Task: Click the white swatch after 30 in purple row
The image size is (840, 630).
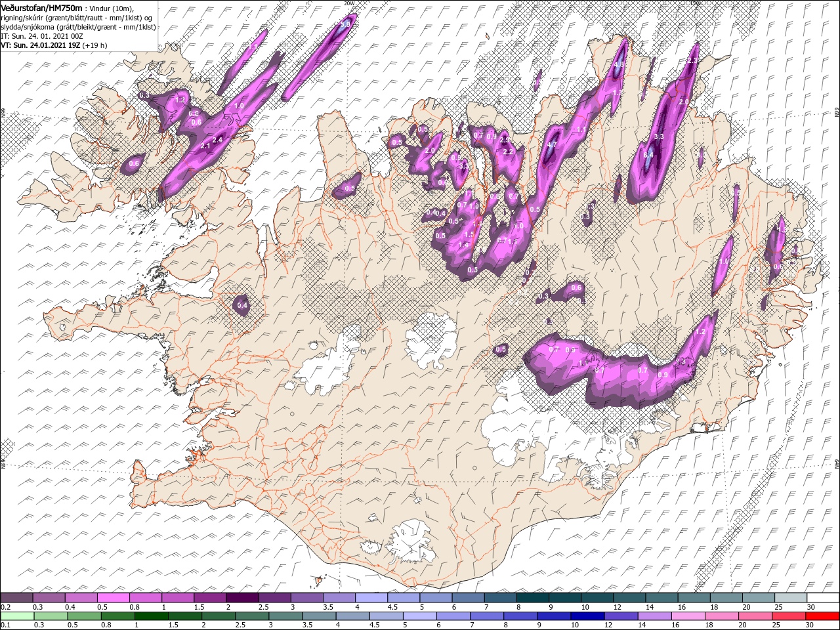Action: pos(822,598)
